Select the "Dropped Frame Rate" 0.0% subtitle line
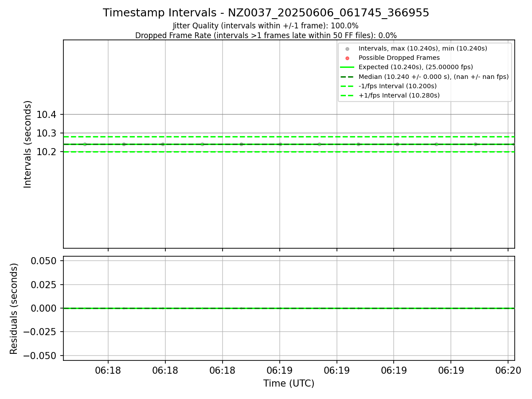532x399 pixels. [266, 35]
